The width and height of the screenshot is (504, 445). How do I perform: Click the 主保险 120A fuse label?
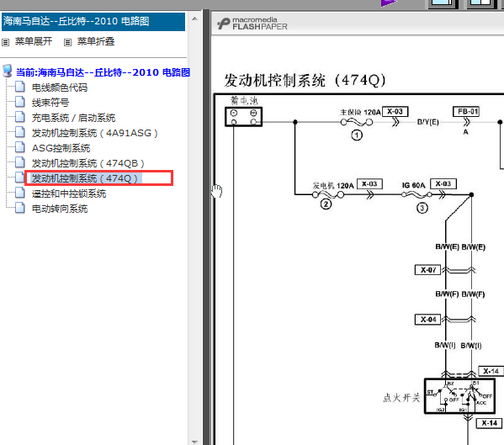click(360, 112)
